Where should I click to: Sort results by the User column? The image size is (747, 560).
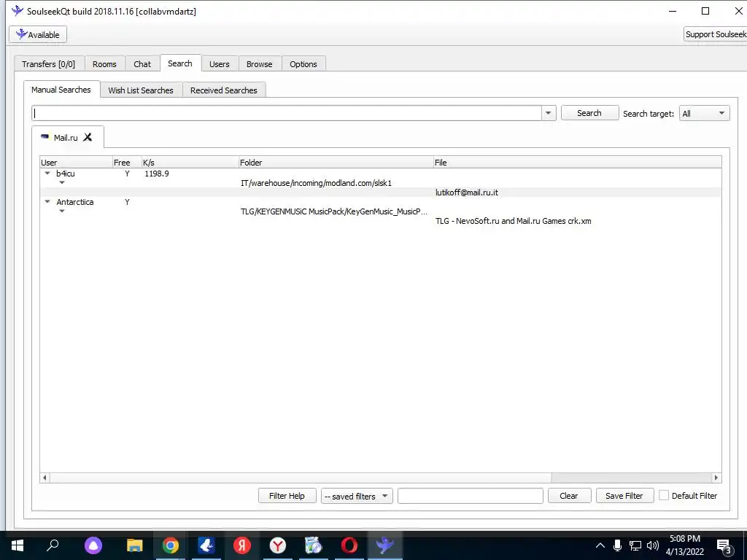[76, 163]
